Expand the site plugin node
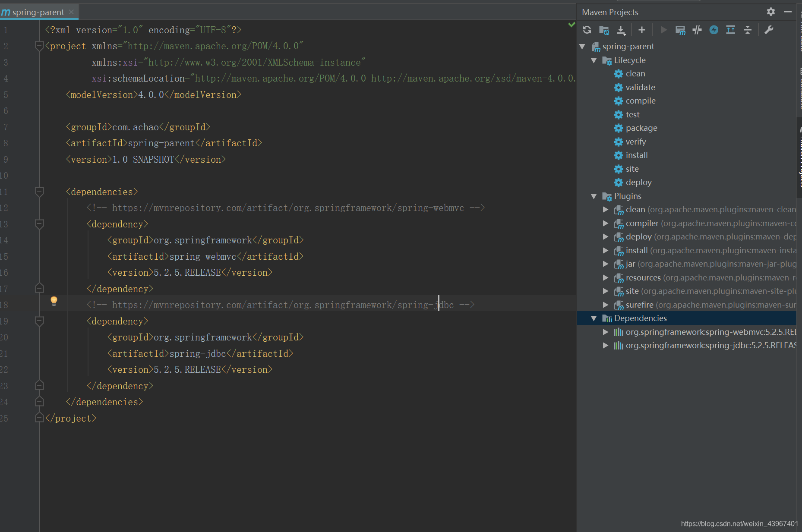 606,291
